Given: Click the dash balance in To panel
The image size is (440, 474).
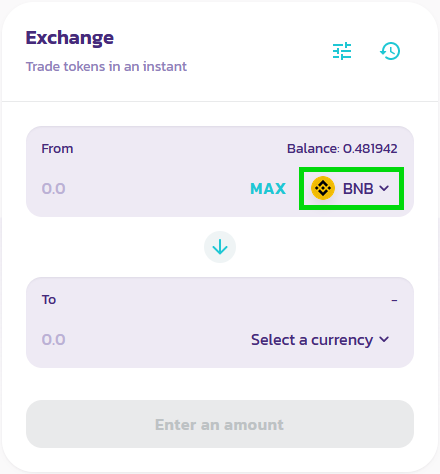Looking at the screenshot, I should 394,300.
